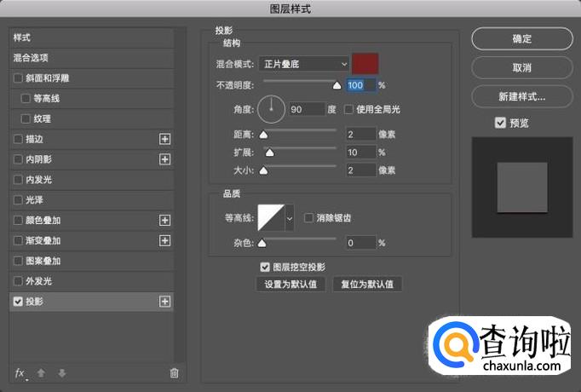
Task: Click the plus icon beside 描边
Action: (165, 139)
